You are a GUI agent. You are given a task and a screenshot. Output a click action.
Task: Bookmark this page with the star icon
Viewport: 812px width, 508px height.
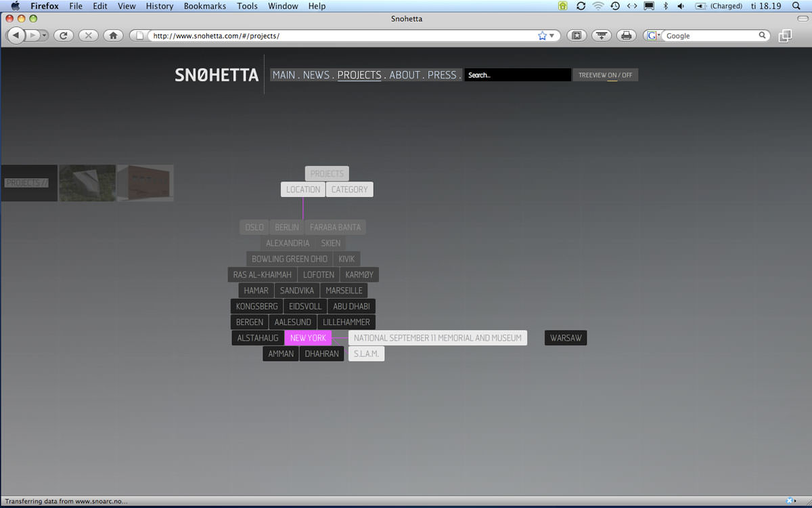tap(542, 36)
